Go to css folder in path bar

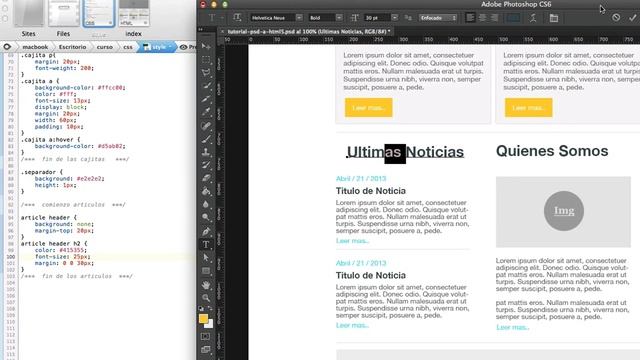(128, 47)
